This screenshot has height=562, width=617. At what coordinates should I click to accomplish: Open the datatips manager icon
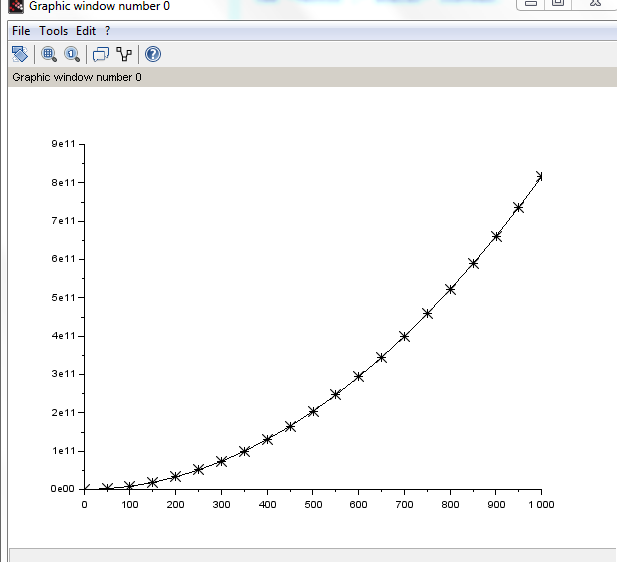(124, 54)
